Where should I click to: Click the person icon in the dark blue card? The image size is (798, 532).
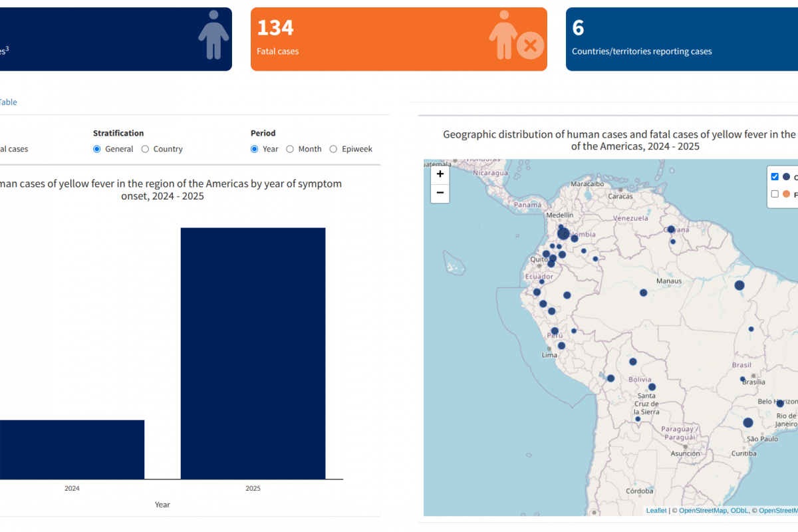pyautogui.click(x=213, y=35)
